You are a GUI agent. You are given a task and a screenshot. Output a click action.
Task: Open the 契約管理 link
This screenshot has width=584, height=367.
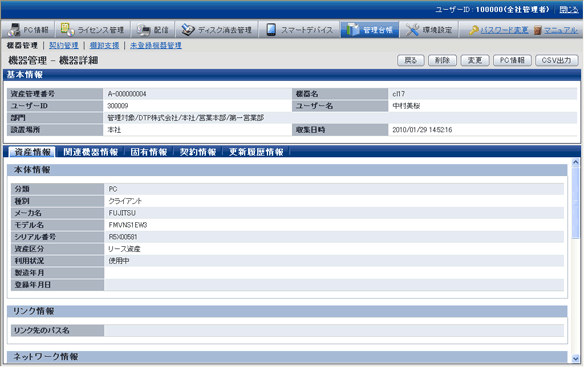[x=64, y=45]
